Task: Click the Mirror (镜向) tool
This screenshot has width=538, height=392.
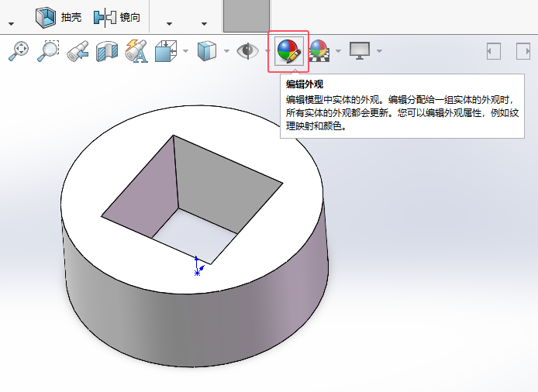Action: click(116, 17)
